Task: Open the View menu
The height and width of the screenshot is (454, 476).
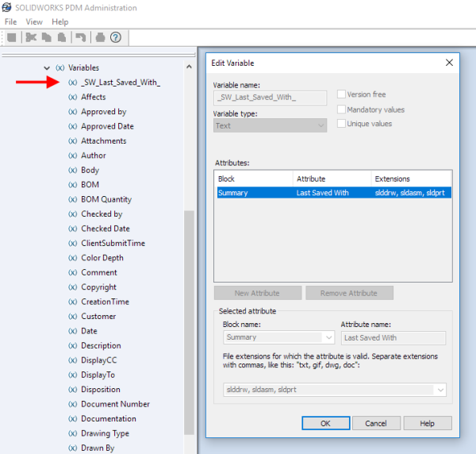Action: click(34, 22)
